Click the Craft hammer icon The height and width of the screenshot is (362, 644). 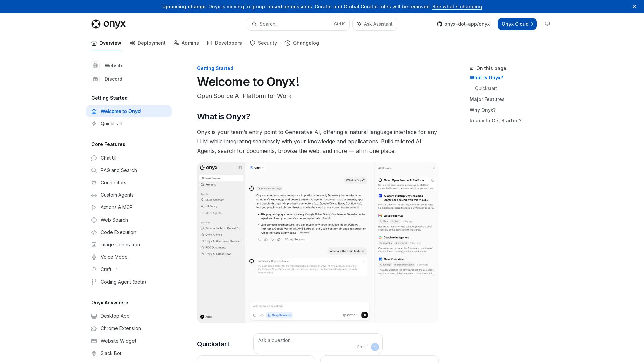(94, 269)
